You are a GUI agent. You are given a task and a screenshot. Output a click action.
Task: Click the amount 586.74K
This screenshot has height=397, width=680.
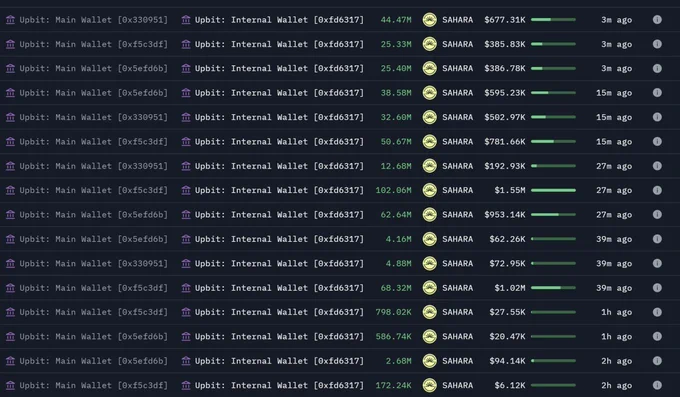click(x=393, y=337)
